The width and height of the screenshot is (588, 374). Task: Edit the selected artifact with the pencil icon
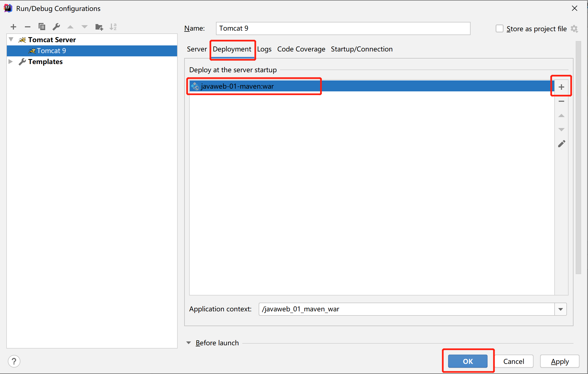tap(561, 143)
